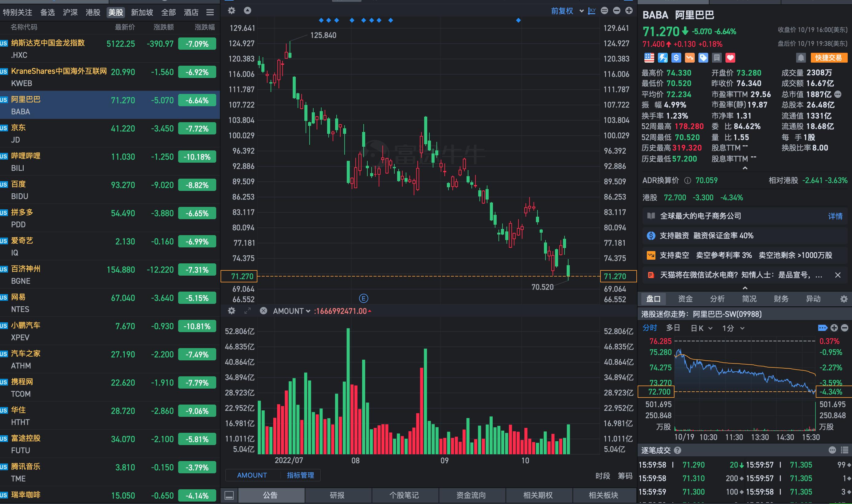The height and width of the screenshot is (504, 852).
Task: Click the 筹码 button
Action: point(625,476)
